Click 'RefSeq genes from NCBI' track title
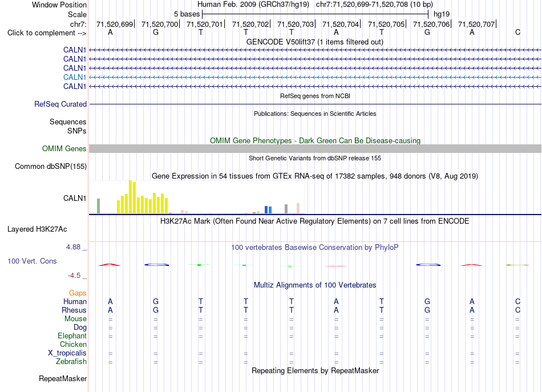Viewport: 542px width, 392px height. click(x=315, y=96)
